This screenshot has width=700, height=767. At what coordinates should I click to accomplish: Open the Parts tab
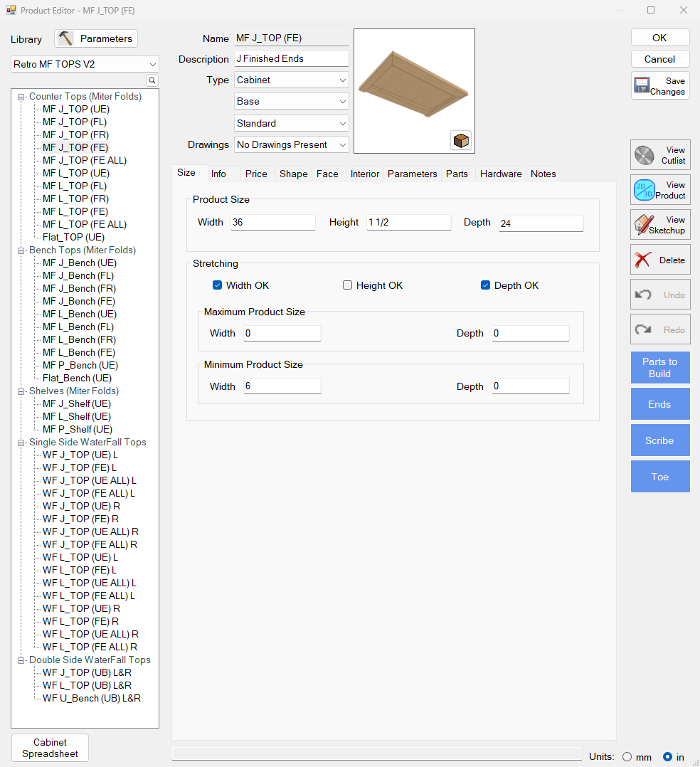click(x=457, y=174)
